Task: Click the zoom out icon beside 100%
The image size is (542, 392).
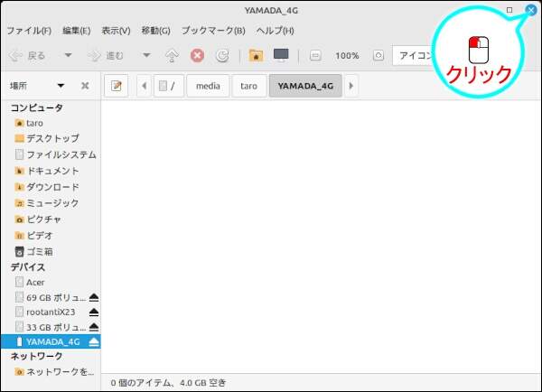Action: [315, 56]
